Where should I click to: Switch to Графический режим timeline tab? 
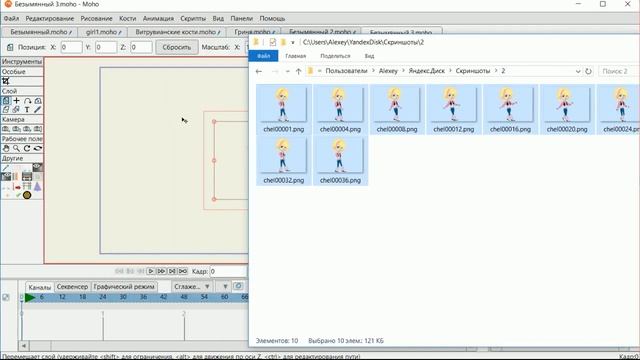pos(124,287)
